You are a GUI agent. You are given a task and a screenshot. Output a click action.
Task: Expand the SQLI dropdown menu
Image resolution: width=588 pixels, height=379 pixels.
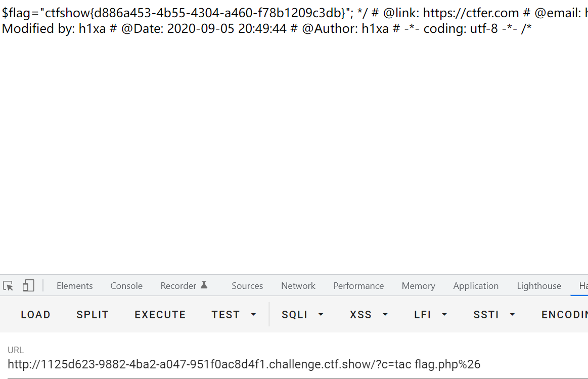[x=302, y=314]
